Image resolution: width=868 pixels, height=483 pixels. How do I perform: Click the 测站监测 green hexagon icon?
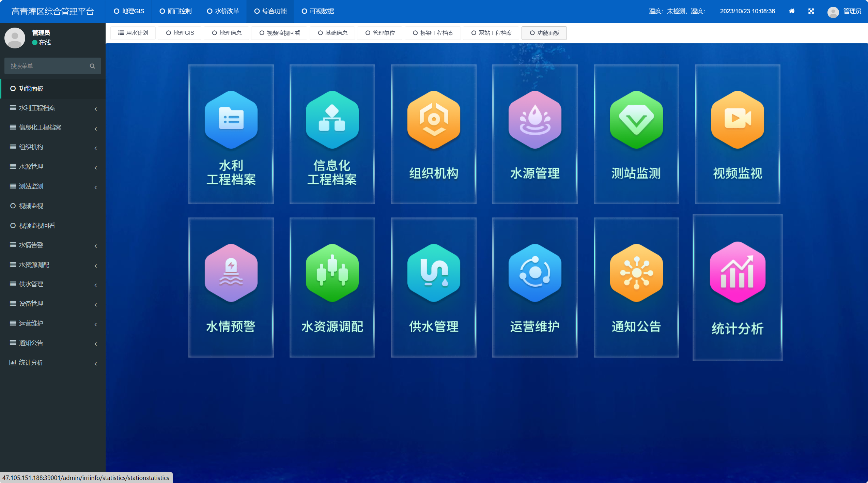coord(636,120)
